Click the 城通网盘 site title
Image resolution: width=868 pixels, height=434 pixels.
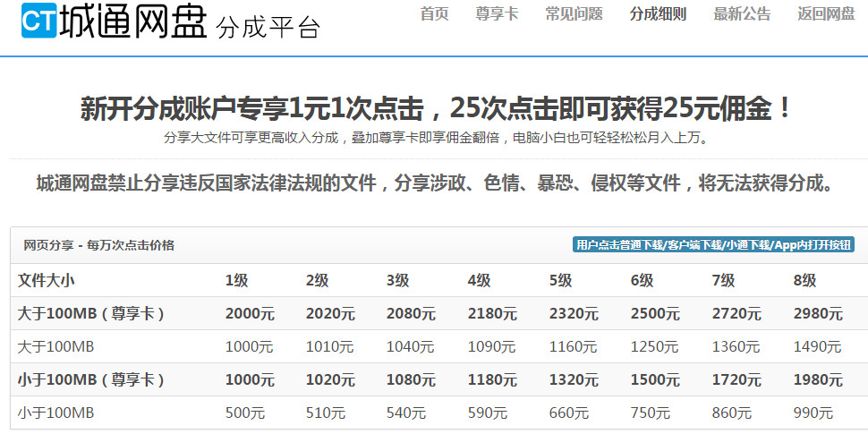[x=132, y=21]
